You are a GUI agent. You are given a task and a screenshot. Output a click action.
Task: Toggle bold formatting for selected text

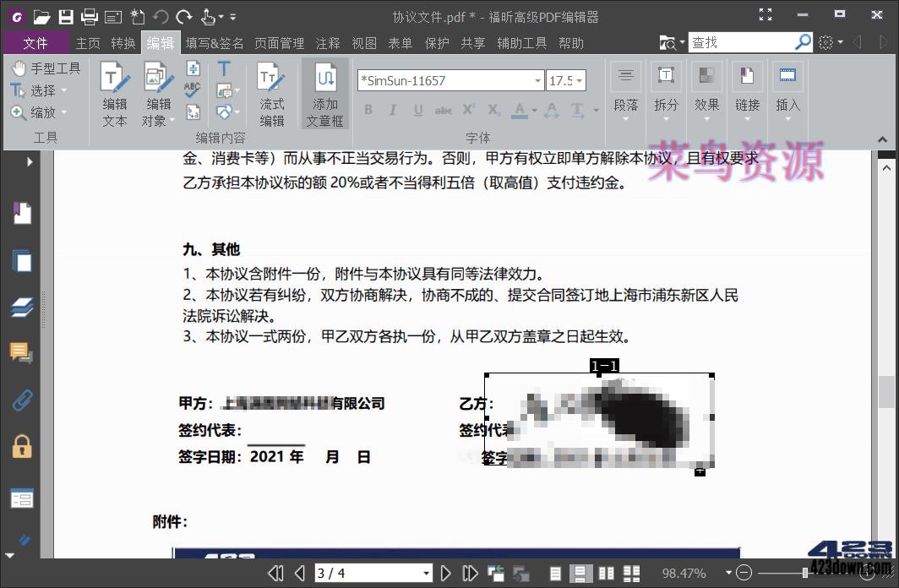click(368, 109)
